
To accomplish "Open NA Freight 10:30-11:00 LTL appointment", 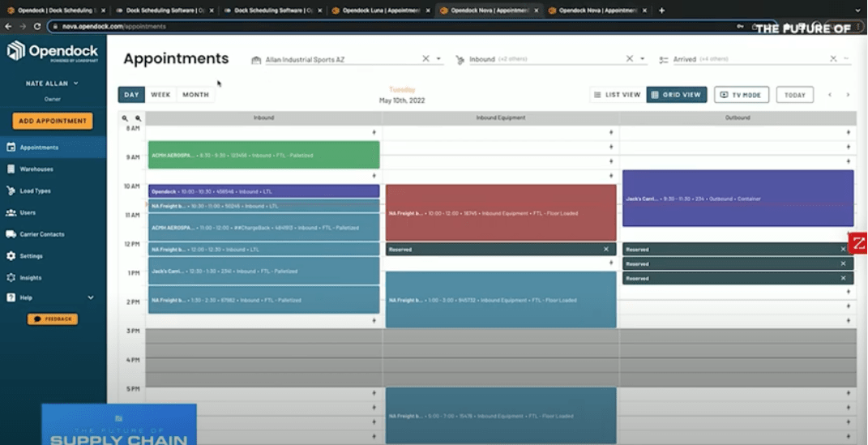I will tap(263, 206).
